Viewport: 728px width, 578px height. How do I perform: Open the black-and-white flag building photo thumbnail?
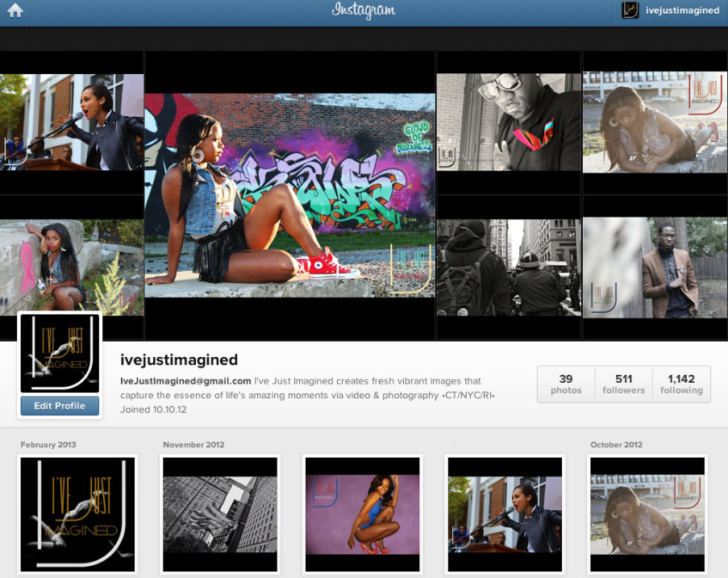(220, 514)
